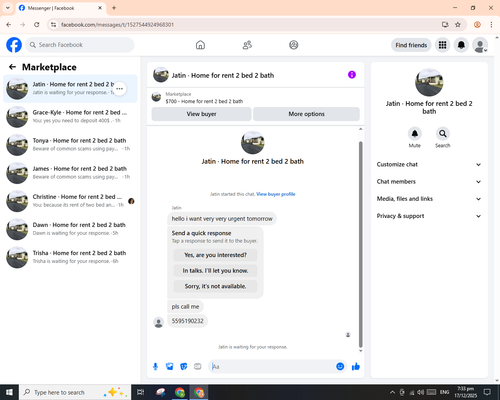Click chat header title Jatin Home for rent
The height and width of the screenshot is (400, 500).
tap(223, 75)
